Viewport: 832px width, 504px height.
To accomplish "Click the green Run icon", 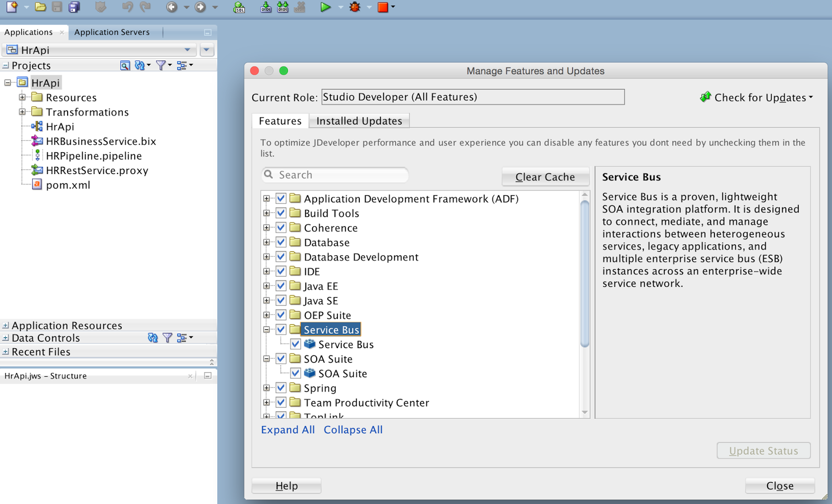I will point(326,7).
